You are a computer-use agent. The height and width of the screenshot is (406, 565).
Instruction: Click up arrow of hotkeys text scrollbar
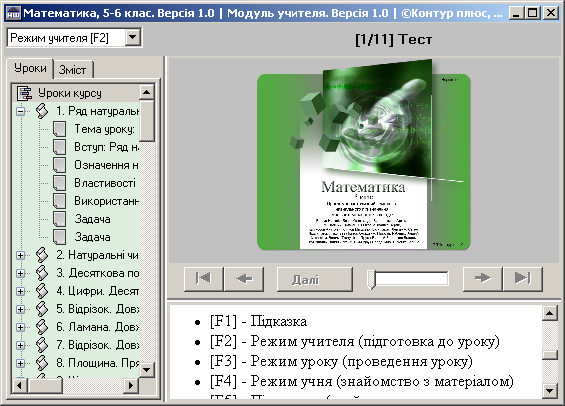[x=550, y=313]
